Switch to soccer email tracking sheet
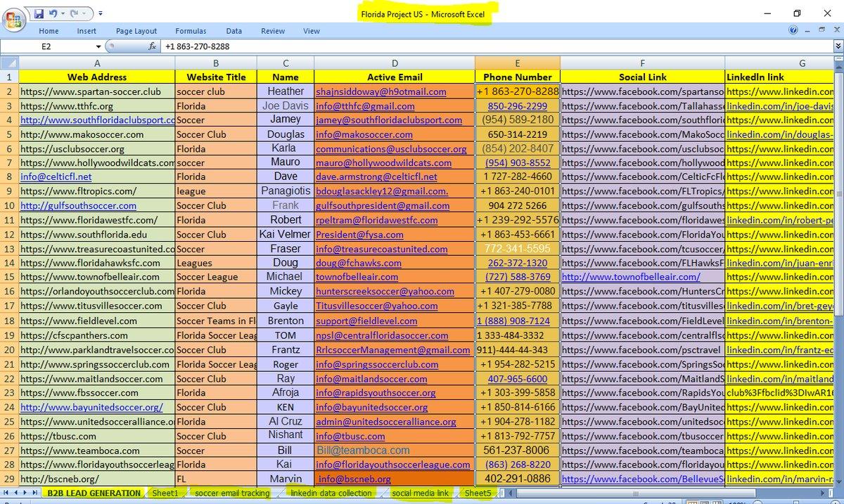The width and height of the screenshot is (844, 504). (232, 493)
